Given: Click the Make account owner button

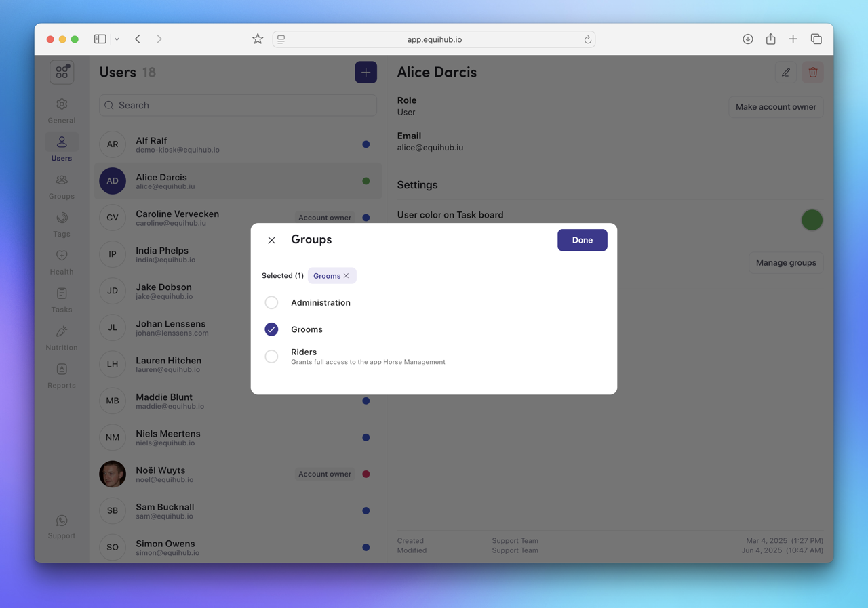Looking at the screenshot, I should pos(776,107).
